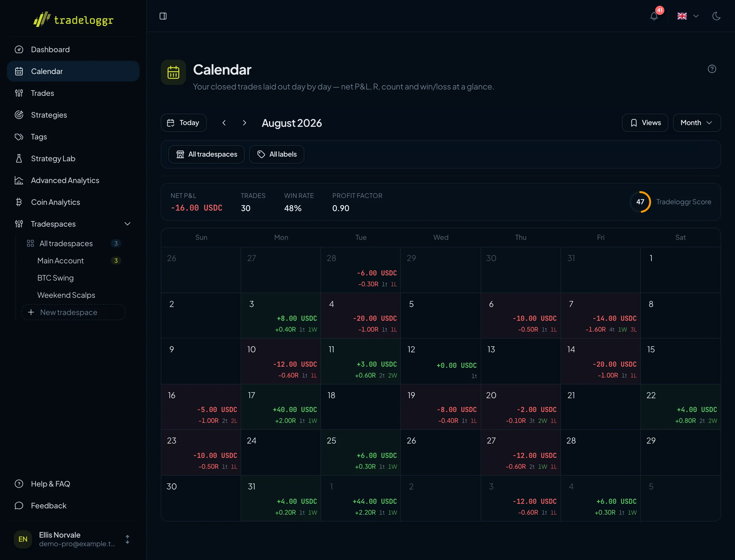Image resolution: width=735 pixels, height=560 pixels.
Task: Go to next month arrow
Action: 245,123
